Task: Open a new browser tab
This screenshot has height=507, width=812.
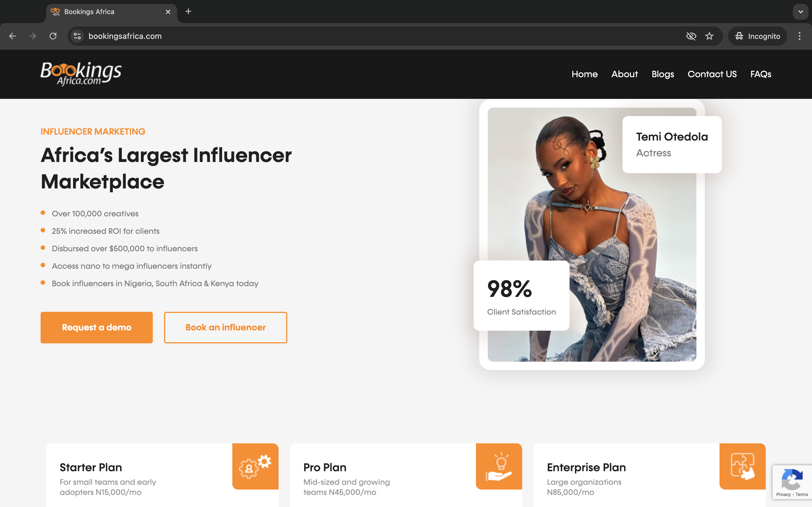Action: (x=188, y=12)
